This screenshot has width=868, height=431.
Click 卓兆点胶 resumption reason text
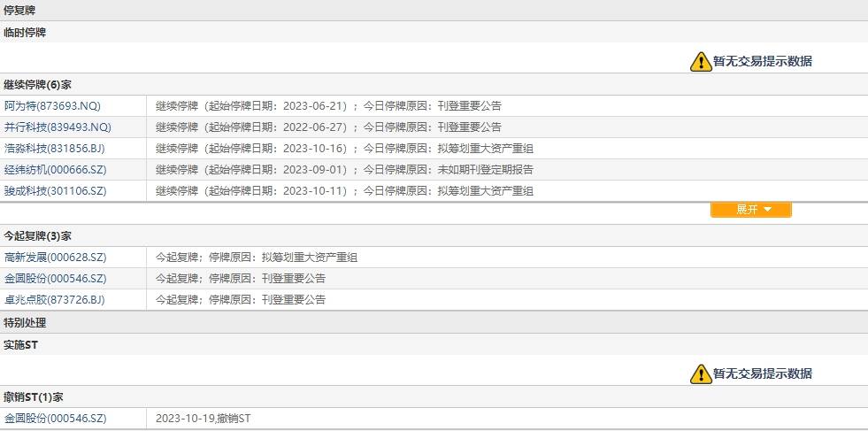[x=241, y=300]
